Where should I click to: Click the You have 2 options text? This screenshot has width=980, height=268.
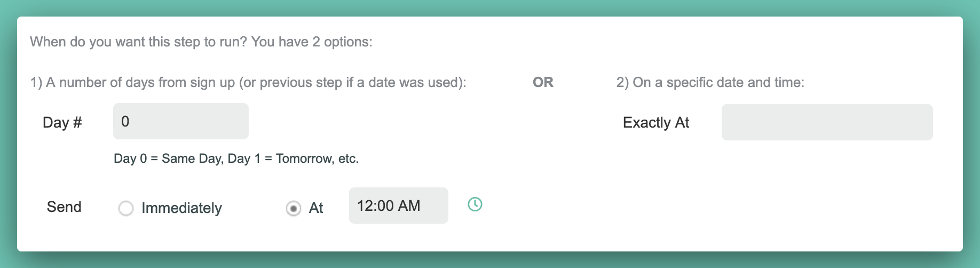(x=312, y=42)
